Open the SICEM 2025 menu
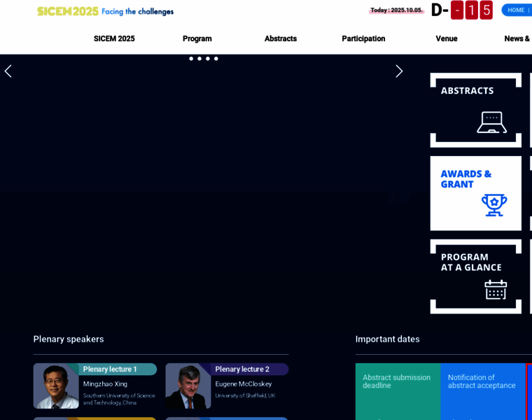This screenshot has height=420, width=532. [114, 38]
